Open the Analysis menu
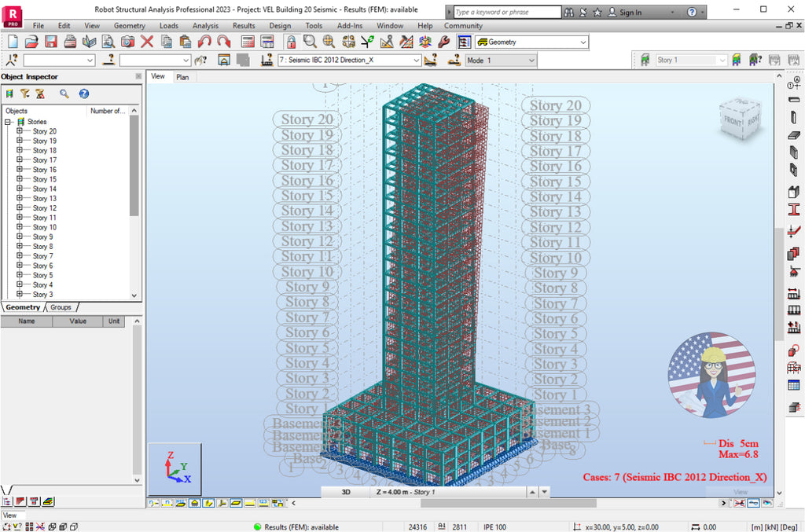 pos(205,25)
